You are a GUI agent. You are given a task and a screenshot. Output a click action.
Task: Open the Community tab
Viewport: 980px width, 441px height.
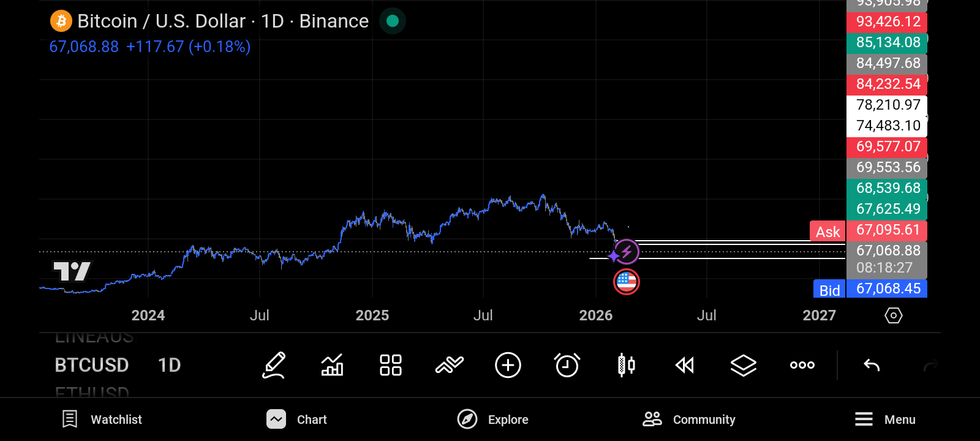pos(689,420)
